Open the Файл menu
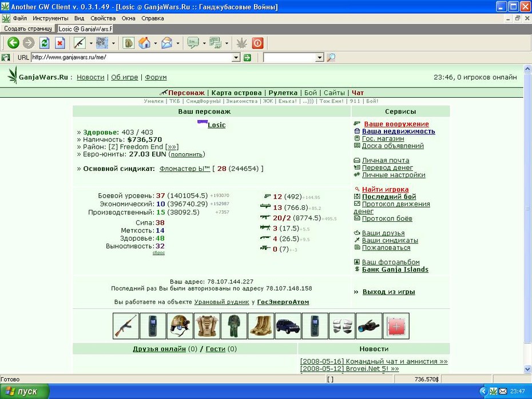Image resolution: width=532 pixels, height=399 pixels. coord(20,18)
